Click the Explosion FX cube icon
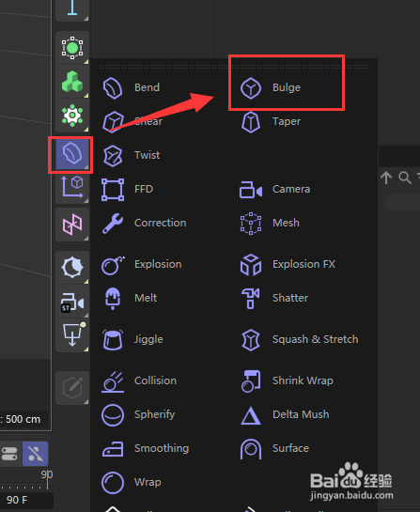 pyautogui.click(x=251, y=265)
